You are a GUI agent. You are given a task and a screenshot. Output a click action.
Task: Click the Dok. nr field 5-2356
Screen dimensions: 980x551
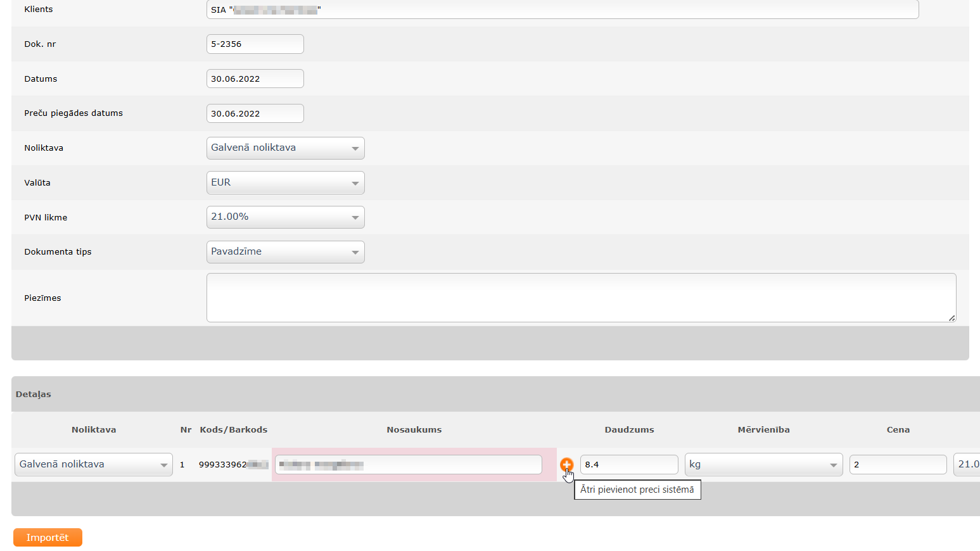255,44
